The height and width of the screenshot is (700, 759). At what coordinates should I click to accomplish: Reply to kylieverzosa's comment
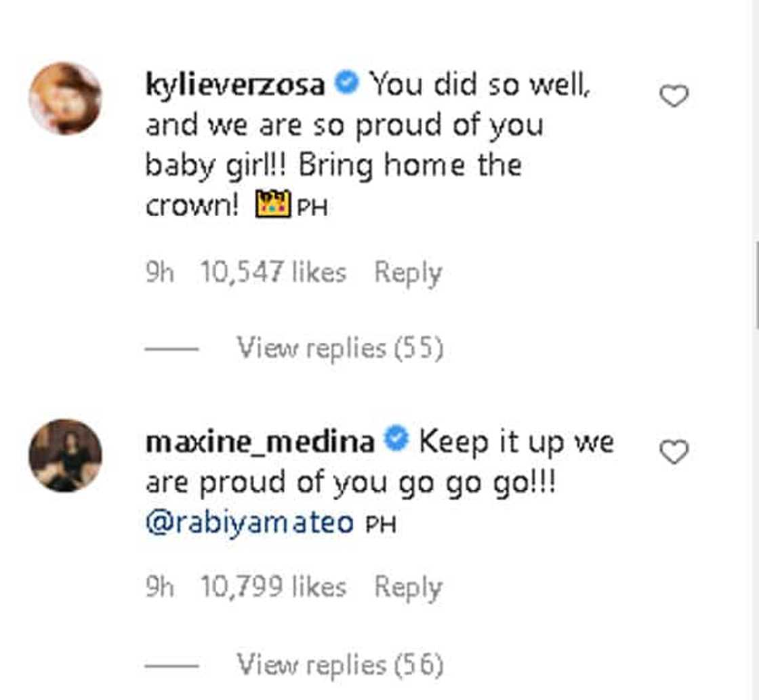(408, 273)
